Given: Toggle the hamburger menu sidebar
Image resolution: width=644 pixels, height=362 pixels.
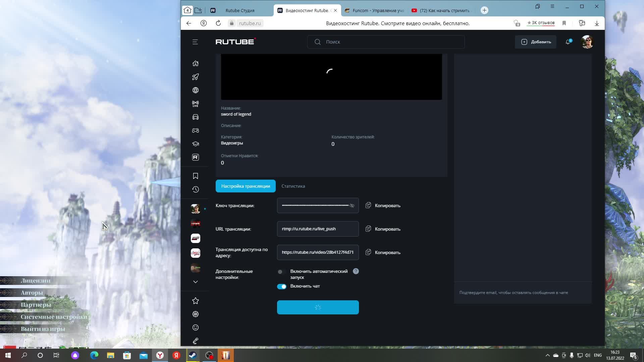Looking at the screenshot, I should (195, 42).
